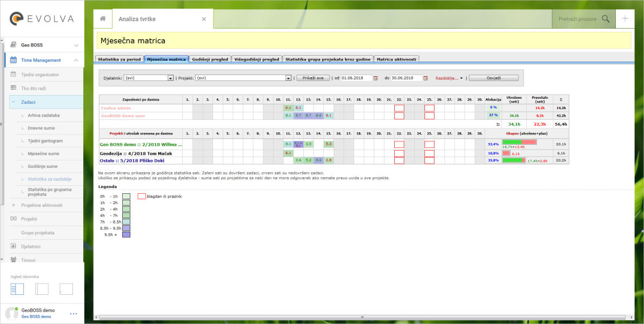Open the Godišnji pregled tab
This screenshot has width=644, height=324.
[210, 59]
